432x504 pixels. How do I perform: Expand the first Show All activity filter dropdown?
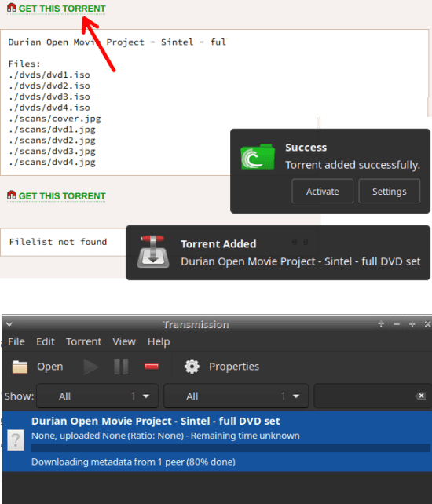point(97,396)
